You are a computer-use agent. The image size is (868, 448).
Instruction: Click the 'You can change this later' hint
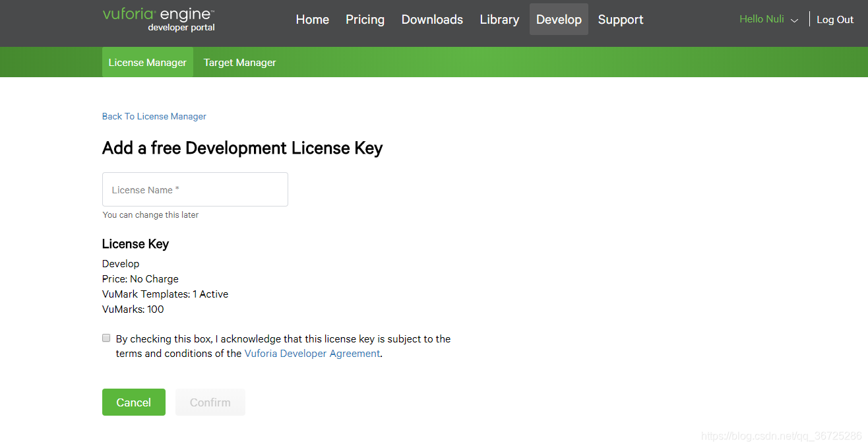[x=150, y=215]
